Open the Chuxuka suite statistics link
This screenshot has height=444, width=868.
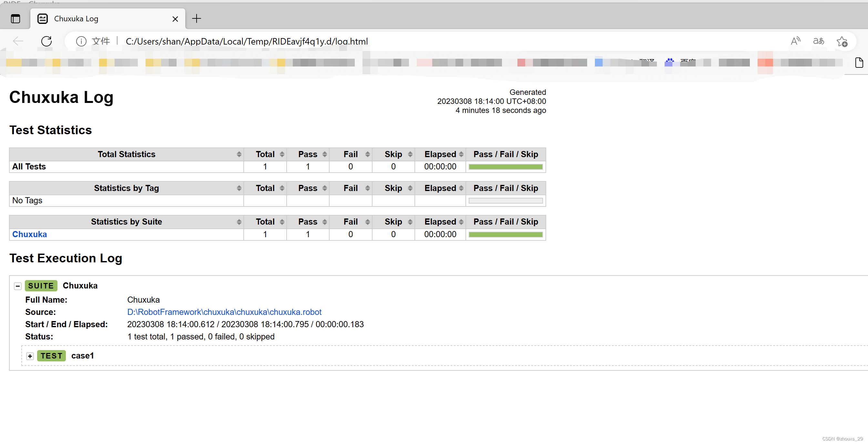(x=30, y=234)
